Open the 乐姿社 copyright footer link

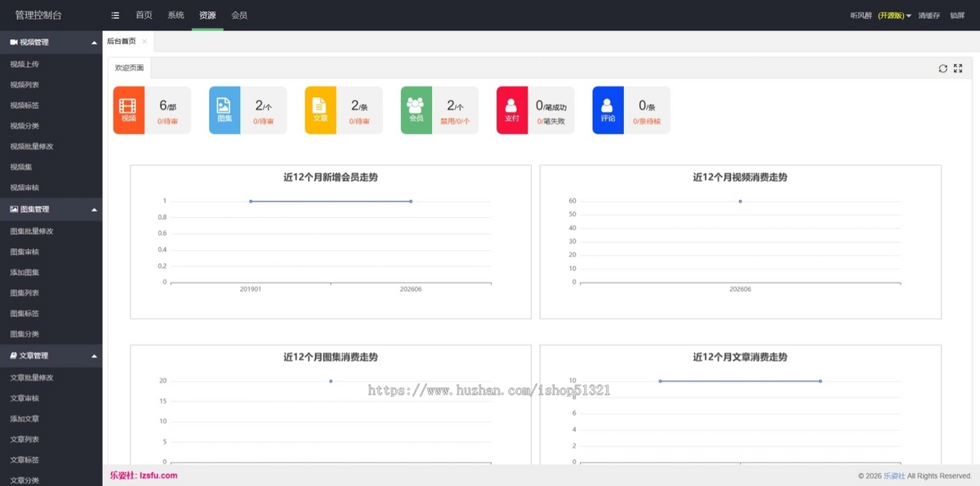(x=894, y=476)
